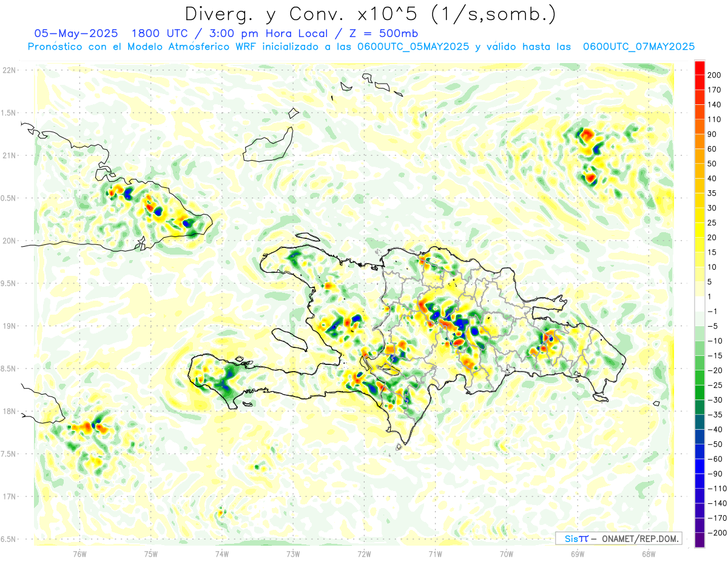Click the 'SisTT – ONAMET/REP.DOM.' credit box
This screenshot has width=728, height=562.
pyautogui.click(x=618, y=538)
